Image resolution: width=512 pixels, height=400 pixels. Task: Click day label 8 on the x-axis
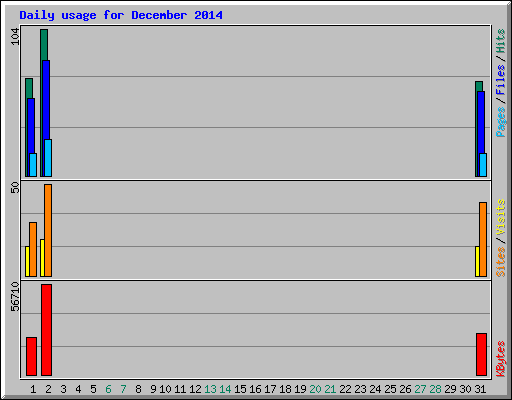138,389
